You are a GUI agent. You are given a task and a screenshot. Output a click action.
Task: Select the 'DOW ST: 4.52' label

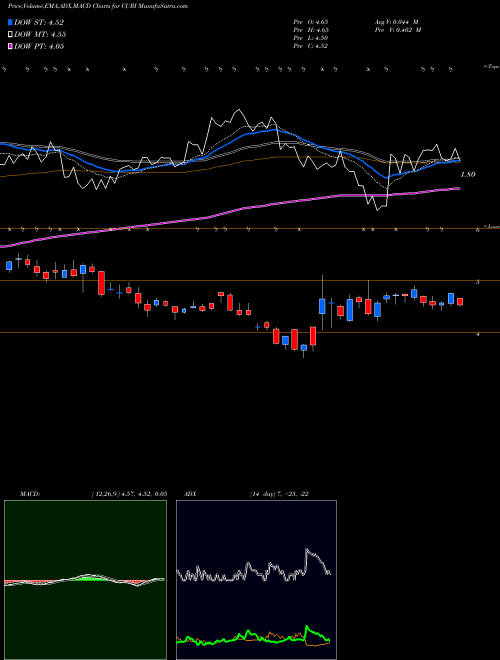(39, 22)
